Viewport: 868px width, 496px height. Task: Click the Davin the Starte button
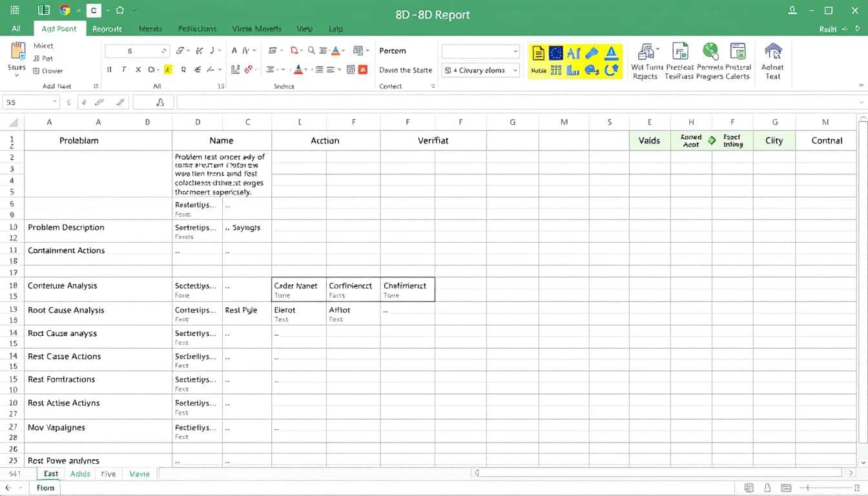406,70
